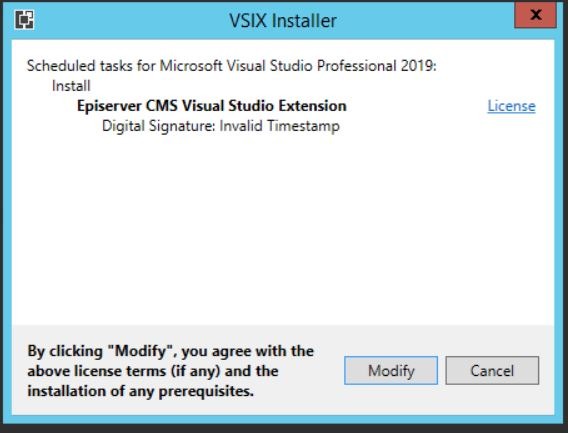Select the Episerver CMS Visual Studio Extension entry
The height and width of the screenshot is (433, 568).
(x=212, y=106)
